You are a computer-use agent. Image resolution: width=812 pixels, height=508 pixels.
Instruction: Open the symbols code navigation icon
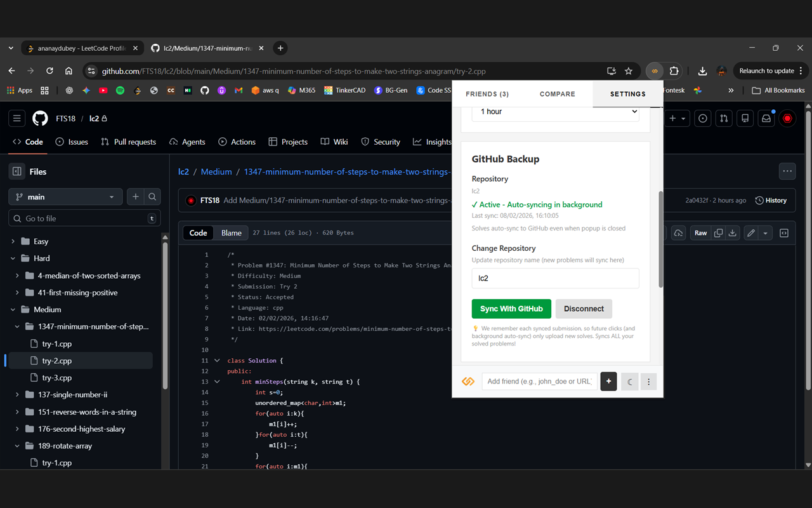click(784, 232)
